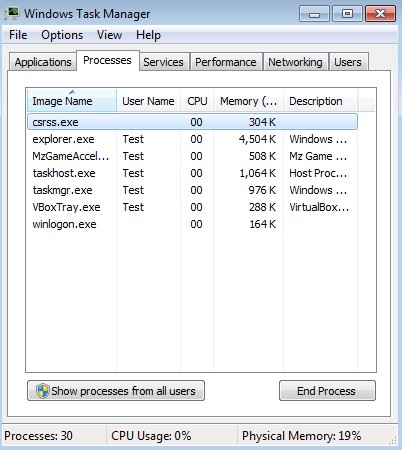Sort by Image Name column header
This screenshot has width=402, height=450.
coord(71,101)
